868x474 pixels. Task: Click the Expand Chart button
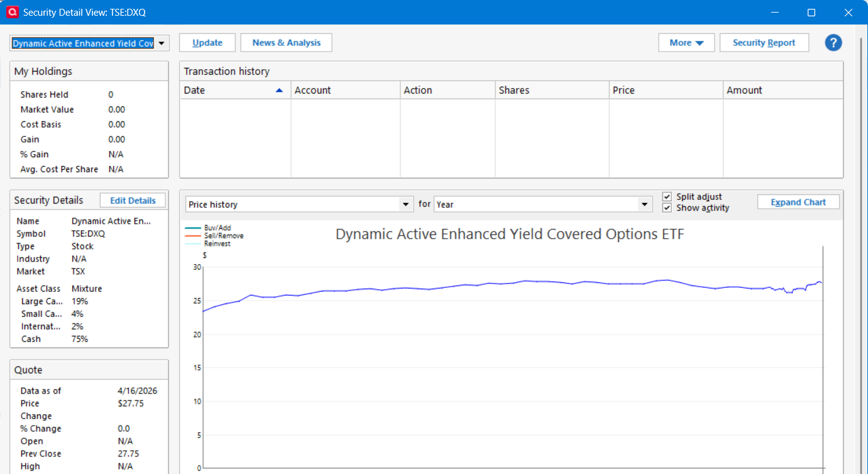click(x=798, y=202)
